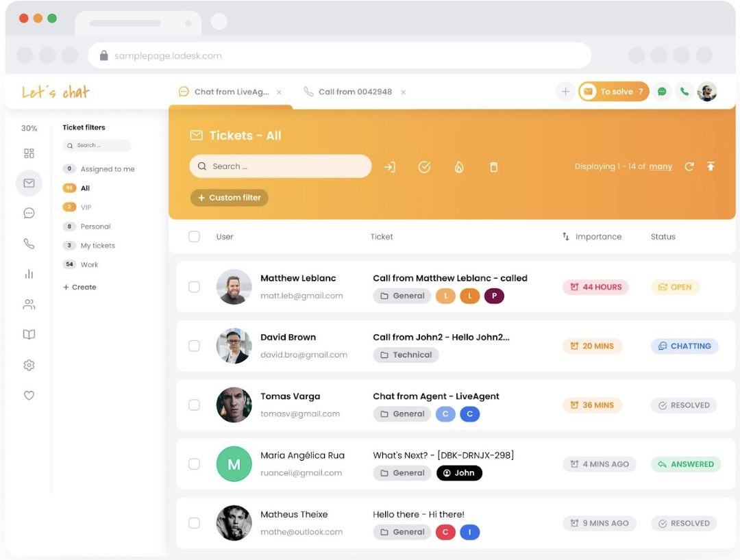Click the OPEN status badge
The image size is (740, 560).
tap(676, 287)
